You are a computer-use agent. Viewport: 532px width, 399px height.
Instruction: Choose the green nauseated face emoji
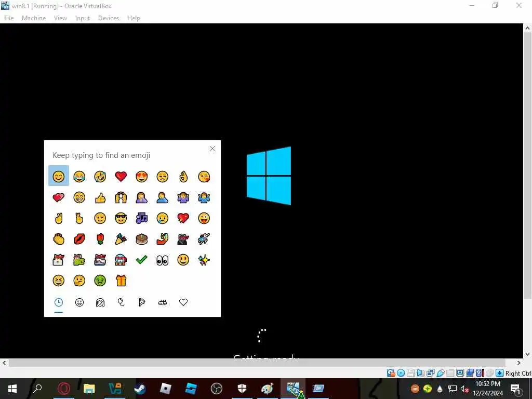100,281
